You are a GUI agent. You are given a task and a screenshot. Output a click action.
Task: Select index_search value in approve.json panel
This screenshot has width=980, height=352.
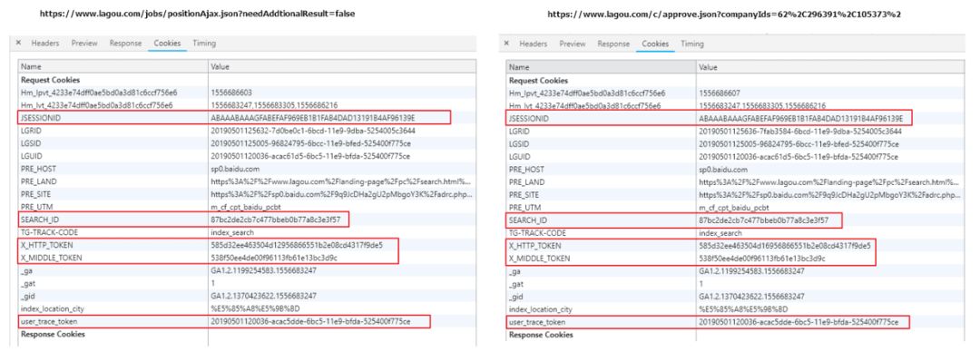pos(720,233)
